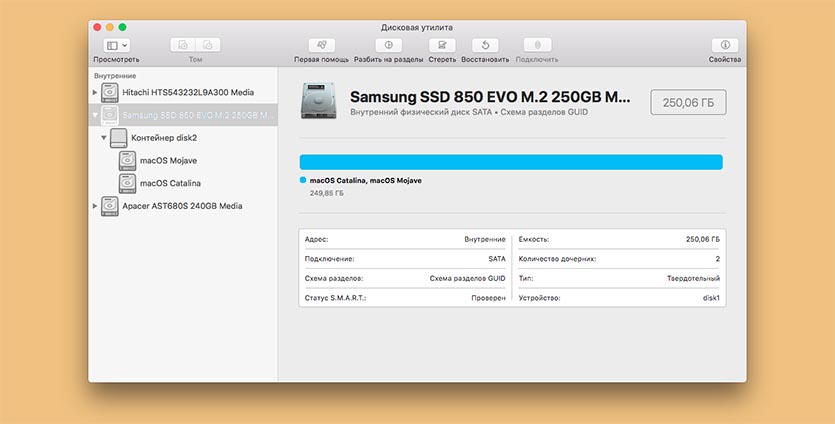Viewport: 835px width, 424px height.
Task: Click the "macOS Catalina, macOS Mojave" legend text
Action: tap(365, 181)
